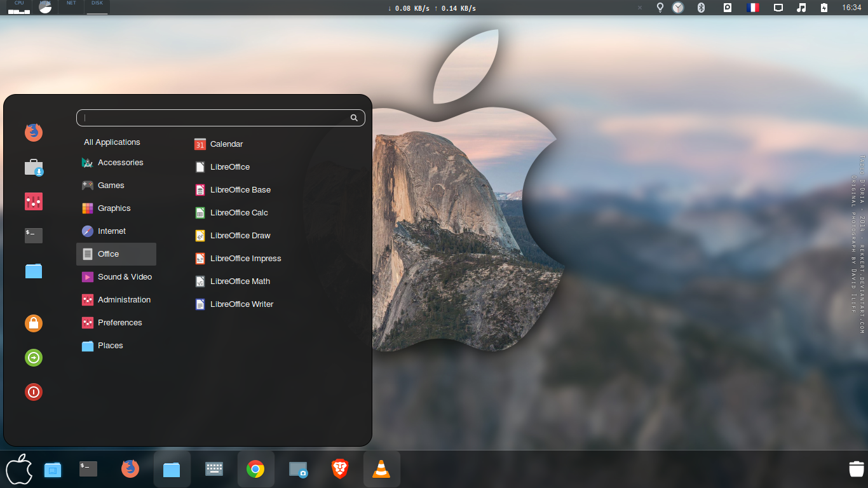
Task: Open the Files folder in the bottom panel
Action: tap(172, 470)
